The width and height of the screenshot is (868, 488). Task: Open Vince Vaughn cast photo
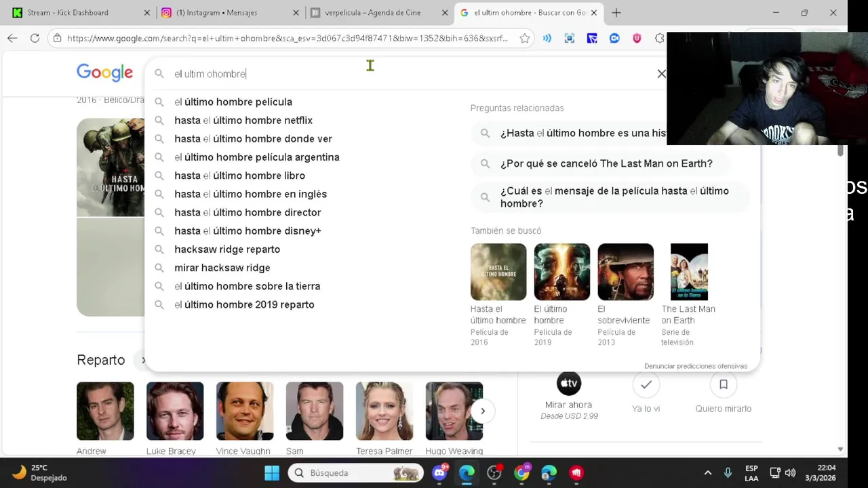(x=245, y=411)
